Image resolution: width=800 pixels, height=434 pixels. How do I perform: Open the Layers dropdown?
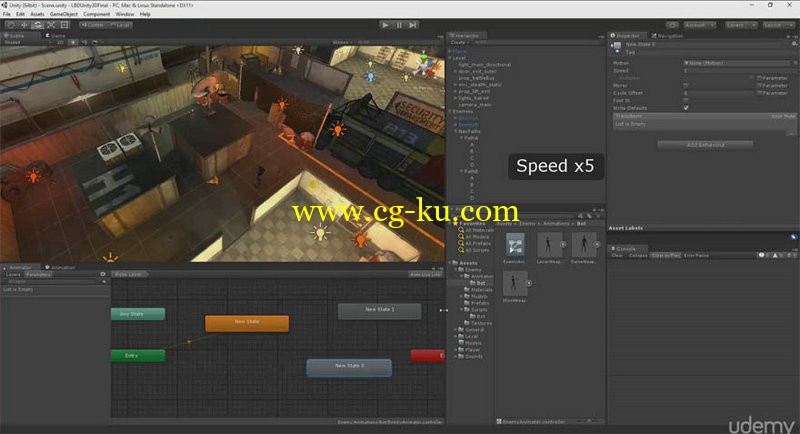pyautogui.click(x=740, y=24)
